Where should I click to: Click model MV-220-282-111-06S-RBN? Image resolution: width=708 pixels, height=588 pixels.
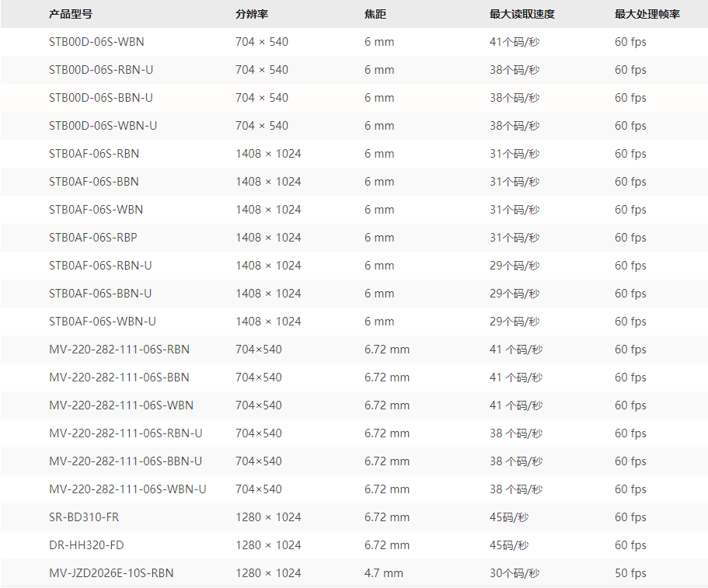coord(119,350)
